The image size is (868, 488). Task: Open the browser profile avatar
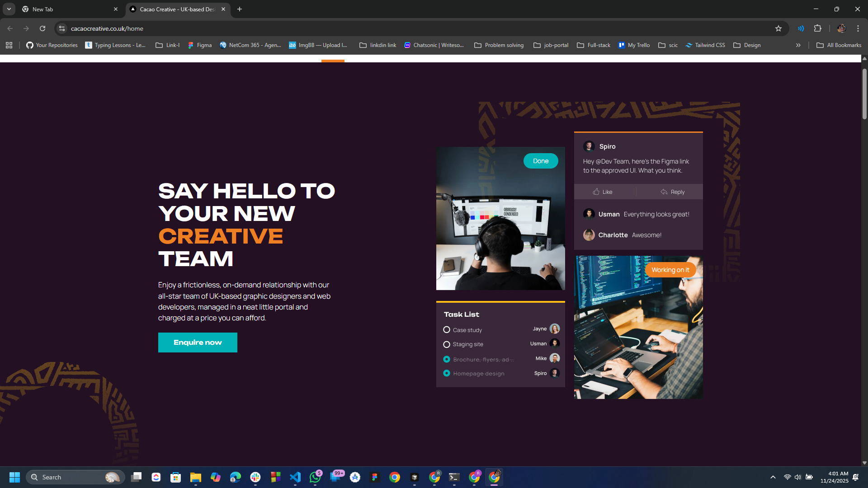(x=841, y=28)
